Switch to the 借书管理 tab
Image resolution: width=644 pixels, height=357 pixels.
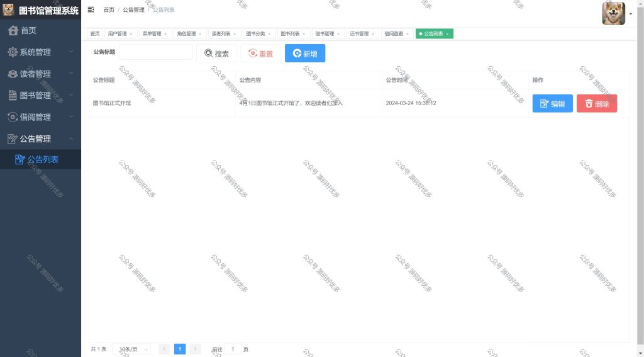325,34
